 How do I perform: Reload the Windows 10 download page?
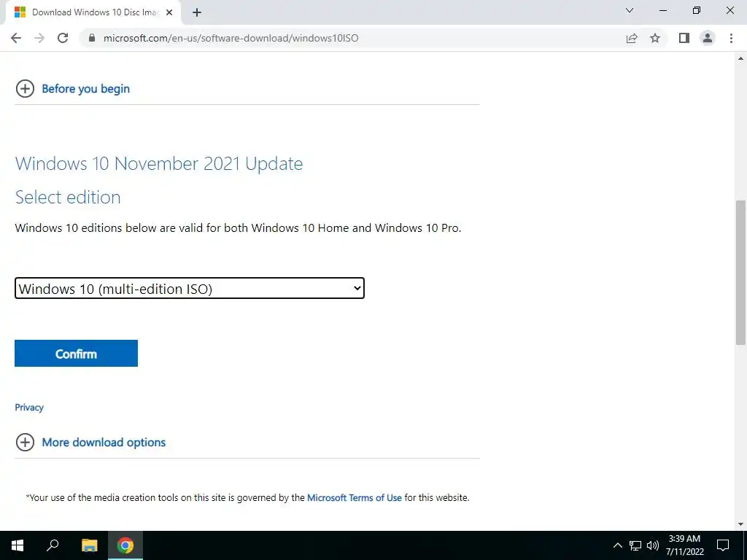(63, 38)
